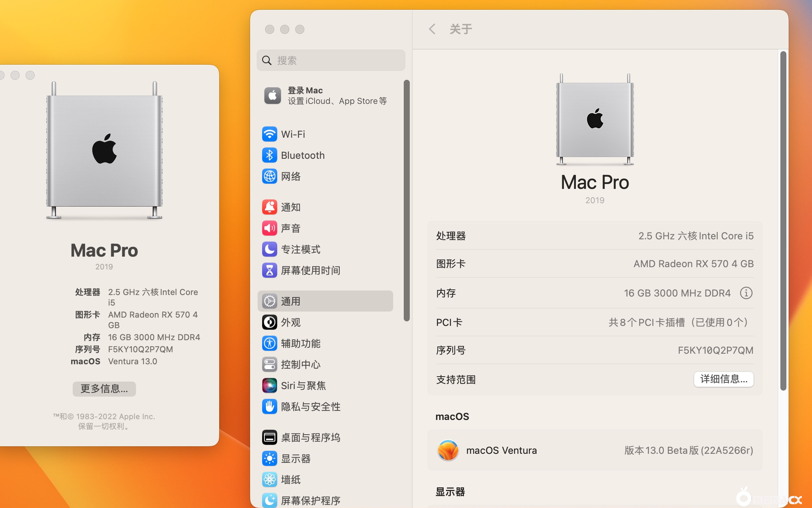Click the 通知 notifications bell icon
This screenshot has height=508, width=812.
270,207
